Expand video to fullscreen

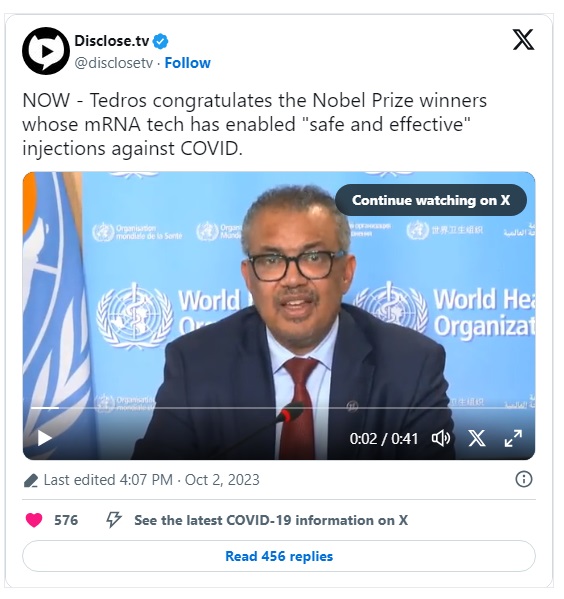[x=513, y=439]
